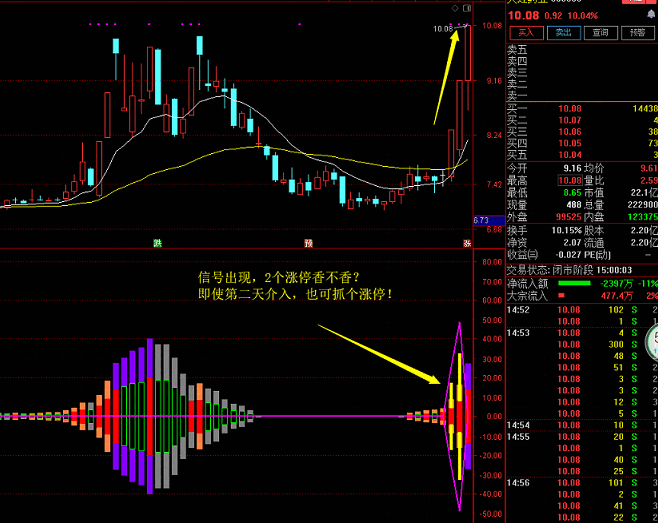Click the green 跌 marker on chart
The height and width of the screenshot is (523, 658).
(157, 243)
